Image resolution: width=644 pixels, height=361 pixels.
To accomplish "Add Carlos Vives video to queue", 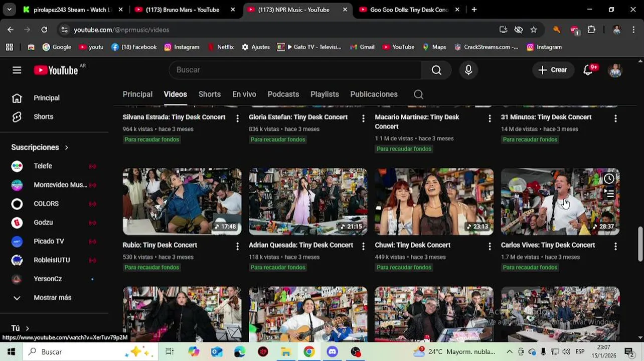I will click(609, 193).
